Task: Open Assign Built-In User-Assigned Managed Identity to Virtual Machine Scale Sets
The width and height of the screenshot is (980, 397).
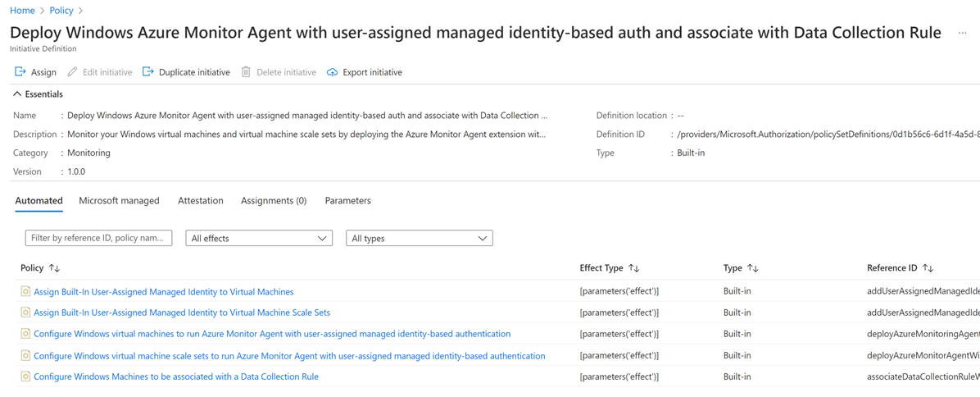Action: click(x=182, y=313)
